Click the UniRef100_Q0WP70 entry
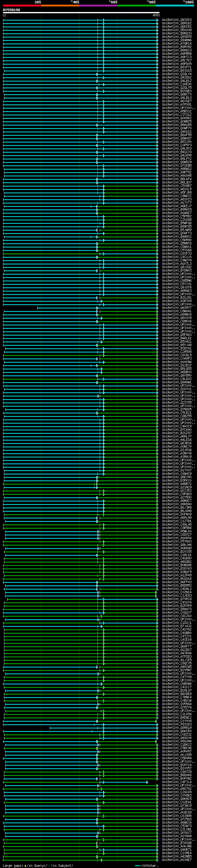 (x=177, y=128)
